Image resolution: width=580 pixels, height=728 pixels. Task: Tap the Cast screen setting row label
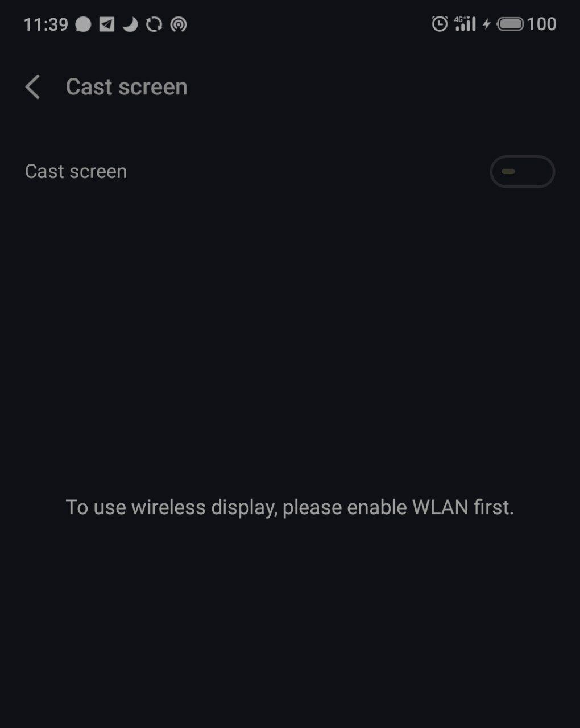pyautogui.click(x=76, y=171)
